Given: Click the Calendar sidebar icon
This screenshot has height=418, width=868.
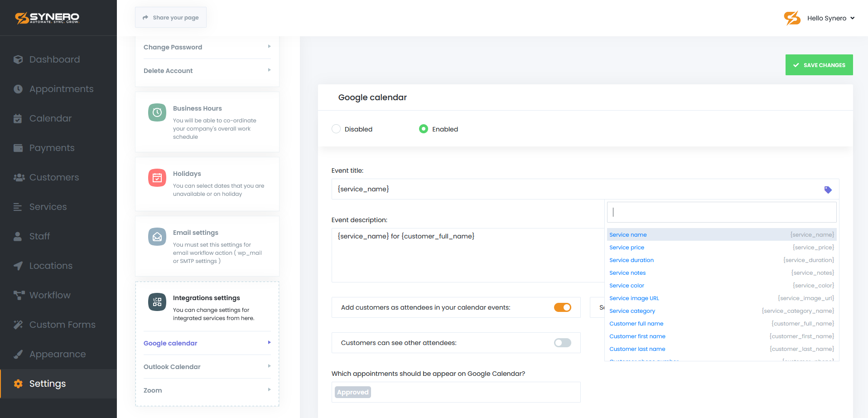Looking at the screenshot, I should pos(18,118).
